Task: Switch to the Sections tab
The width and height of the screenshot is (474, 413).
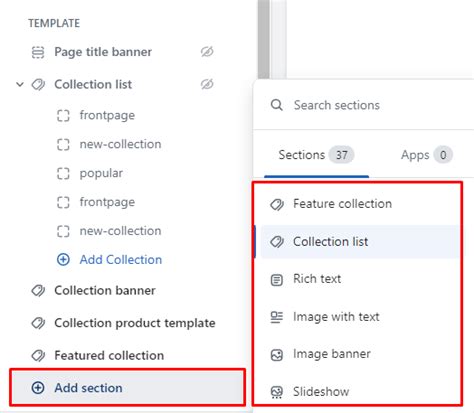Action: (316, 155)
